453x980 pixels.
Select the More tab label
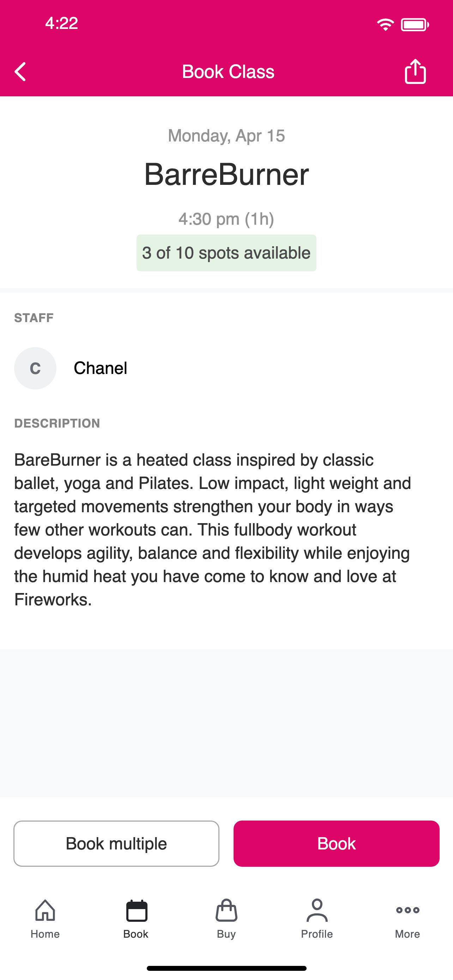407,934
